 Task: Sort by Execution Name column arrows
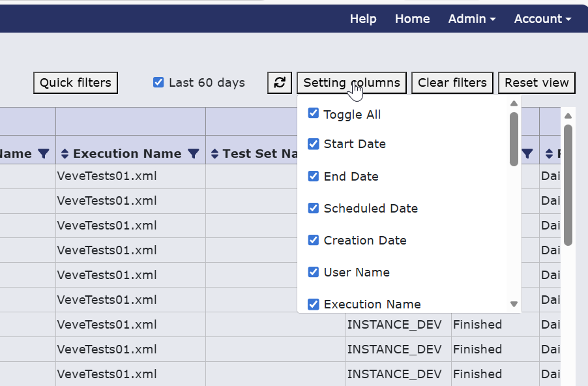pos(65,153)
